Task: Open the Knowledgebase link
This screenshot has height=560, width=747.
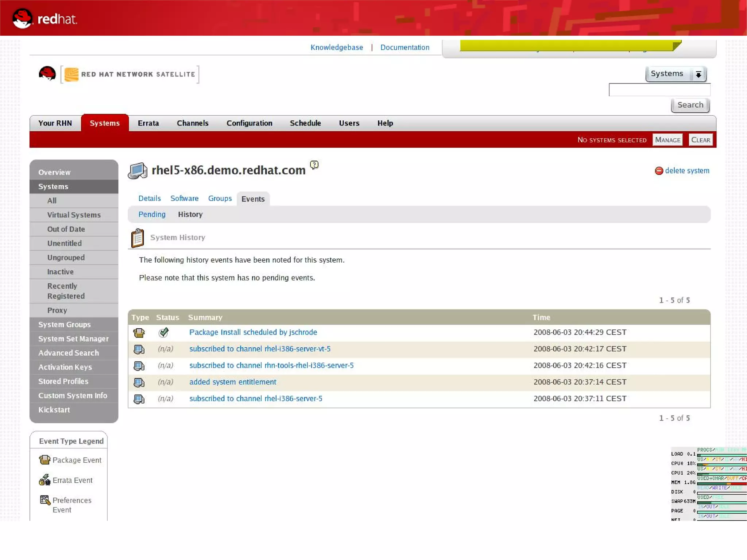Action: pos(336,47)
